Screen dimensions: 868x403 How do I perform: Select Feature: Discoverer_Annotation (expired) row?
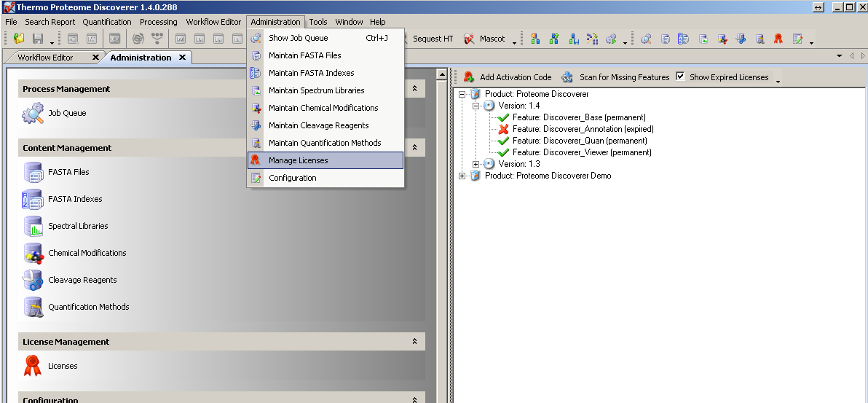tap(583, 129)
